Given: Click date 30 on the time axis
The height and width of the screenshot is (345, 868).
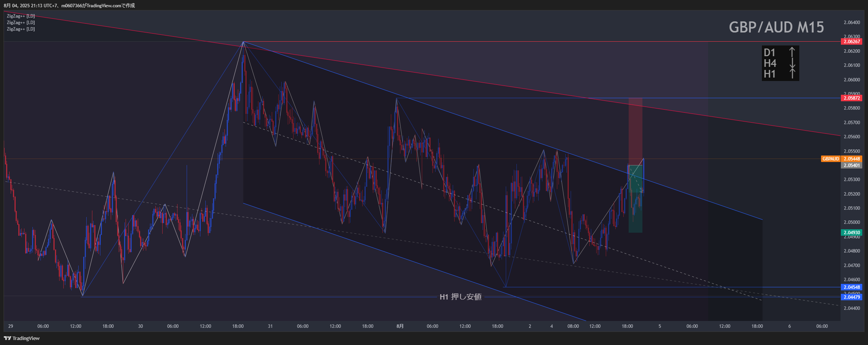Looking at the screenshot, I should click(x=140, y=326).
